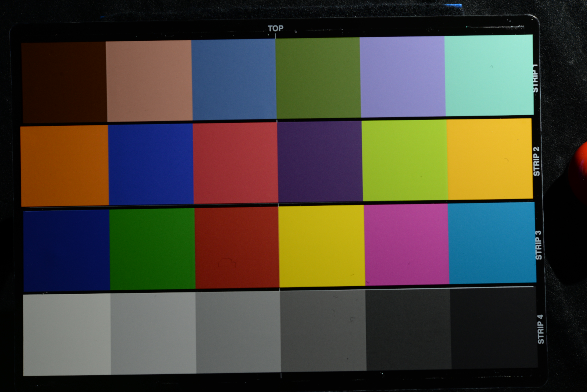Click the royal blue patch in Strip 2

click(x=151, y=164)
